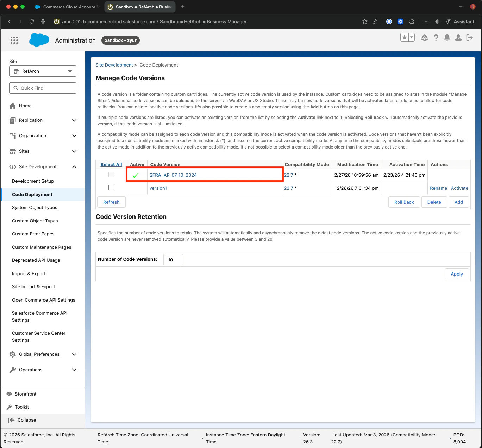This screenshot has width=482, height=448.
Task: Open the app launcher grid icon
Action: pos(14,40)
